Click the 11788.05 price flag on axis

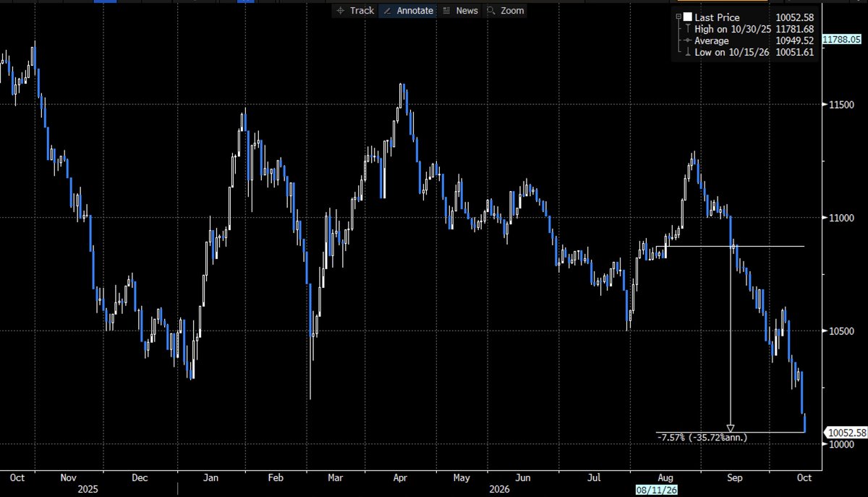coord(843,41)
